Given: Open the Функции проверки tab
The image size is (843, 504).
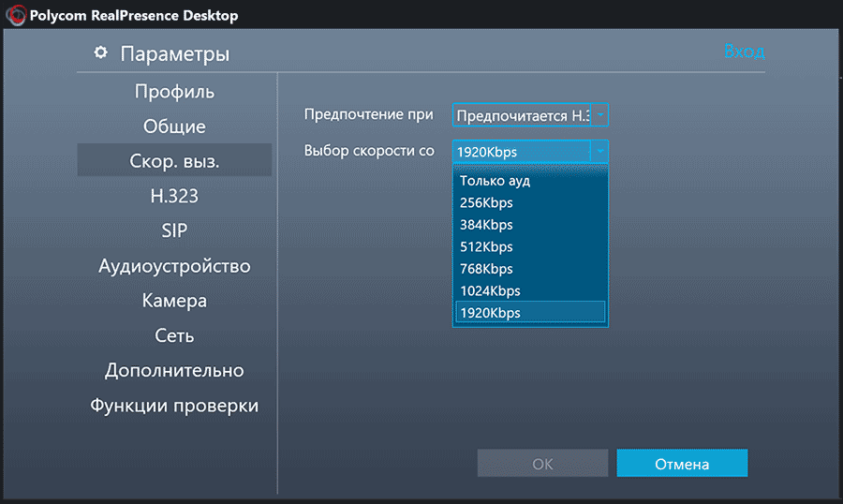Looking at the screenshot, I should 174,405.
